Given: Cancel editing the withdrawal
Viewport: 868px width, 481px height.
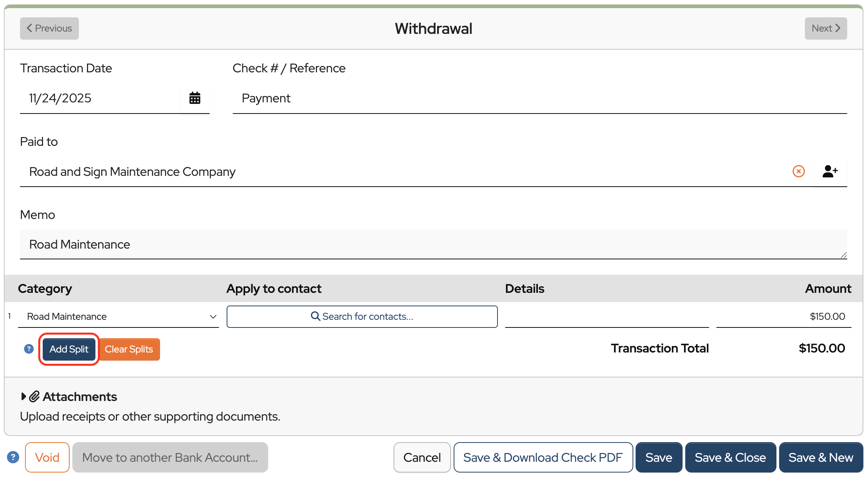Looking at the screenshot, I should (x=422, y=457).
